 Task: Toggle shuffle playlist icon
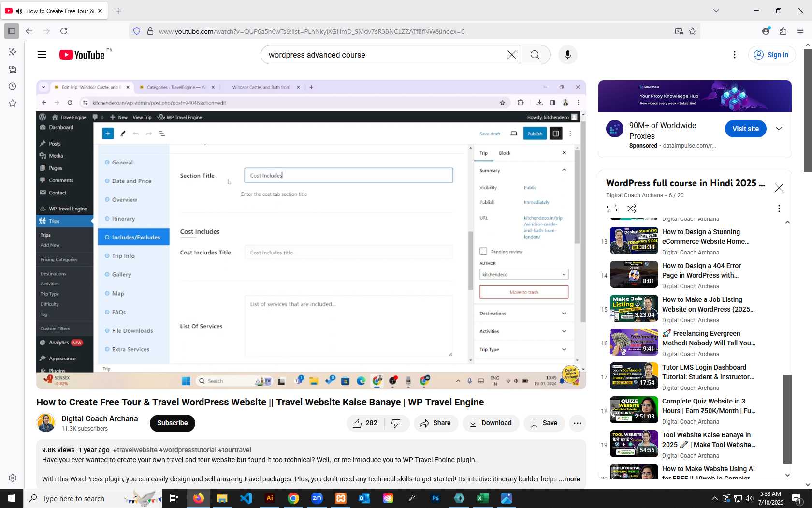coord(631,209)
